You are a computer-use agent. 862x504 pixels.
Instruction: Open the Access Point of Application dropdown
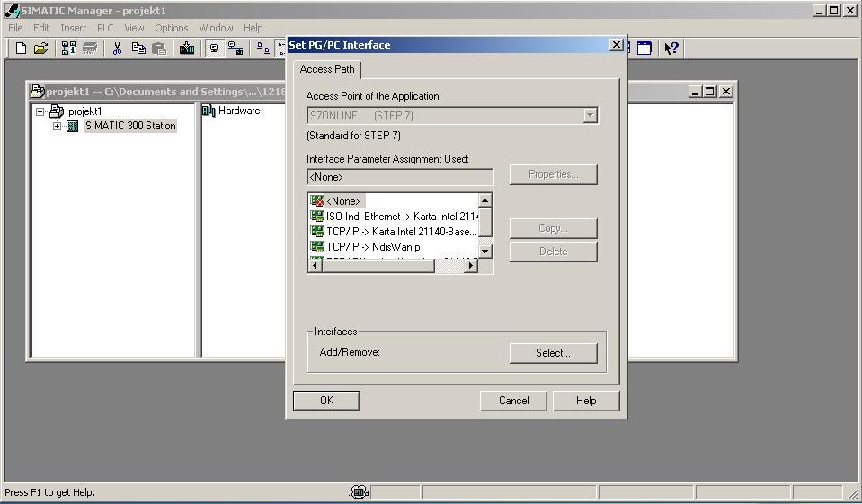coord(590,115)
